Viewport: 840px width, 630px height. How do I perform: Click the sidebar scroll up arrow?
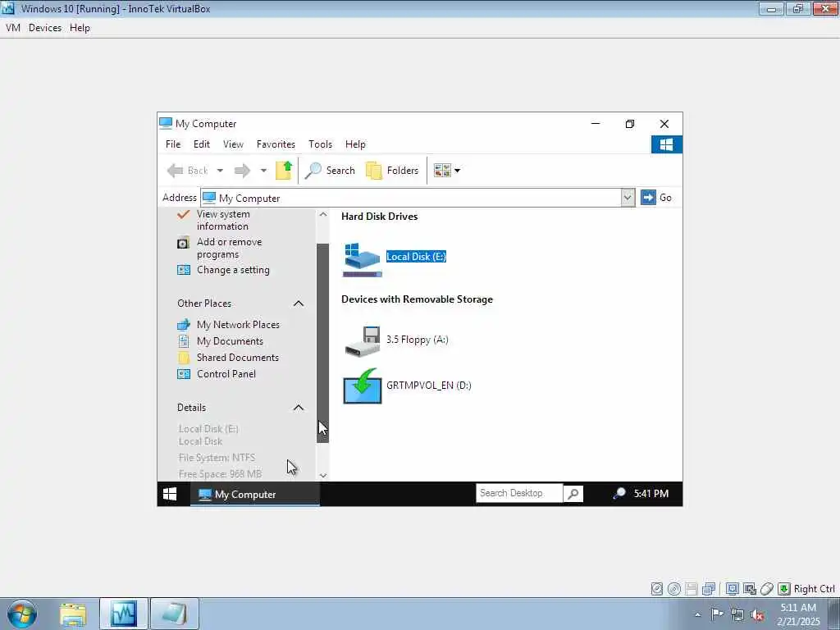click(x=323, y=214)
